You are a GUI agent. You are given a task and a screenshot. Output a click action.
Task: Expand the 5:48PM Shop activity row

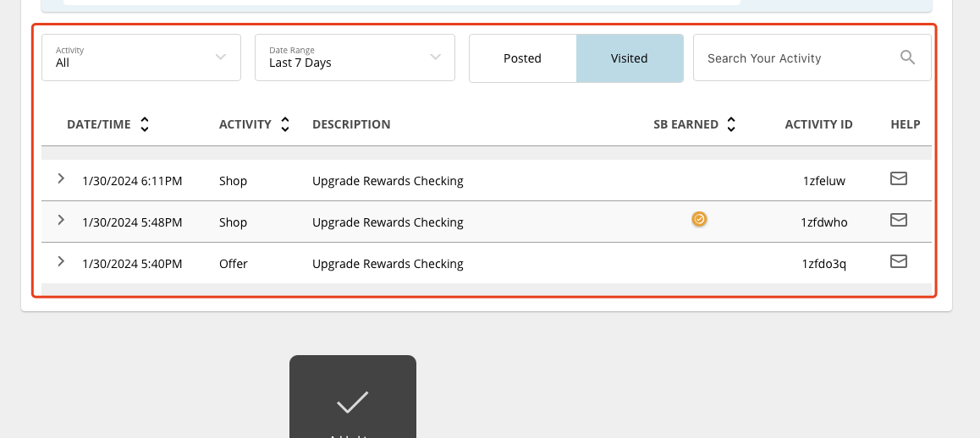[x=61, y=220]
